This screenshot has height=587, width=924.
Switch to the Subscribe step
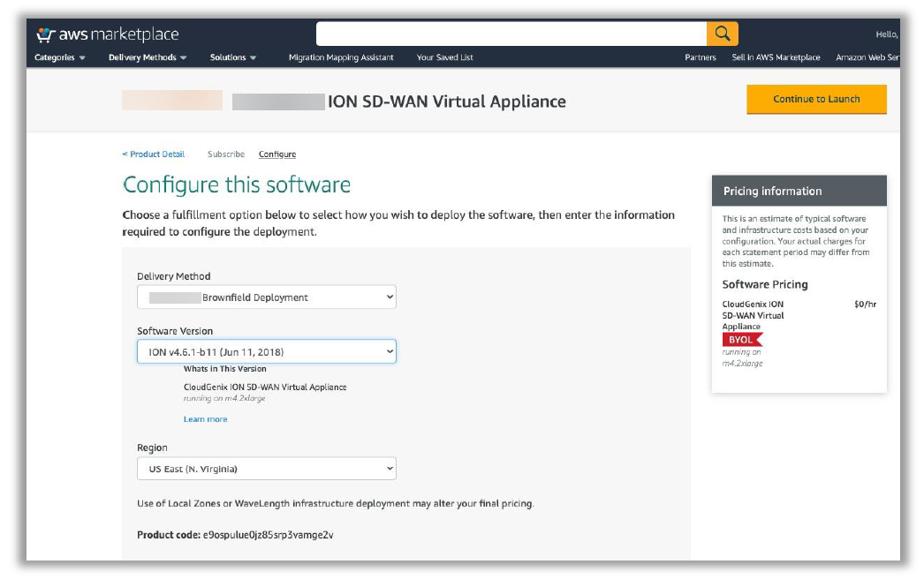(x=226, y=154)
